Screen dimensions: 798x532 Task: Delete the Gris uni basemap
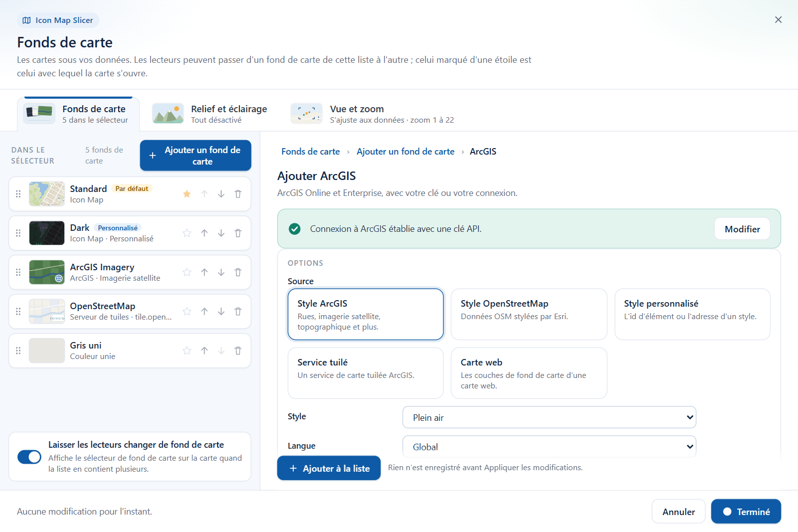click(238, 351)
